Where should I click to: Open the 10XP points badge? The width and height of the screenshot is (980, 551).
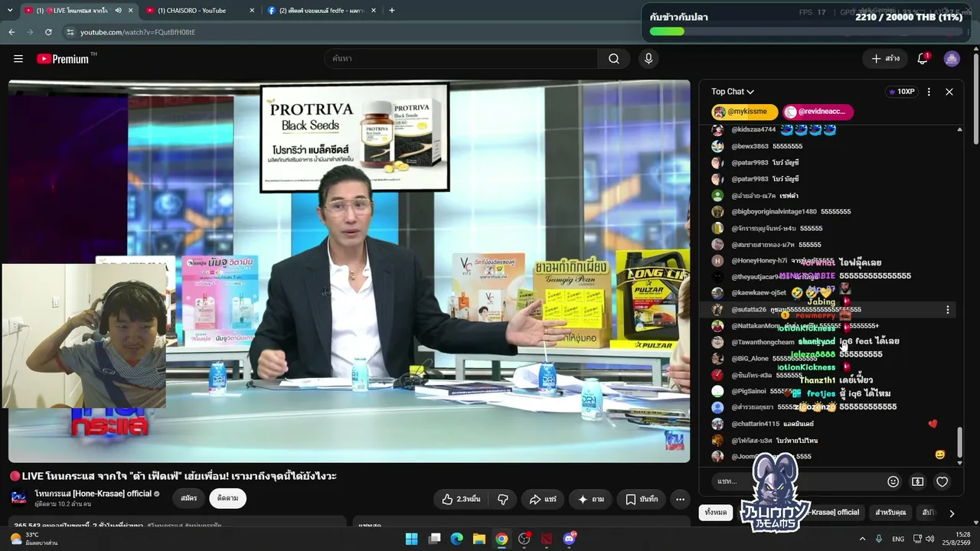point(901,92)
